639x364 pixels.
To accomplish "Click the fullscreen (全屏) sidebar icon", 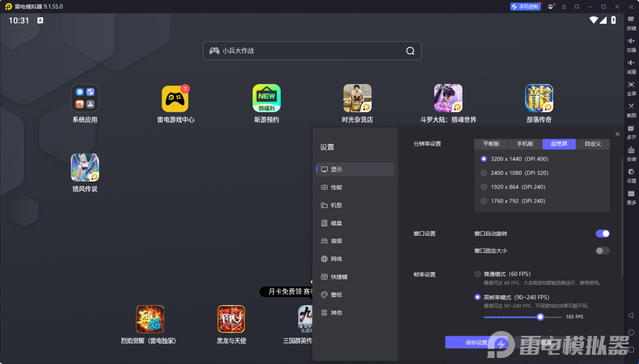I will pyautogui.click(x=631, y=90).
